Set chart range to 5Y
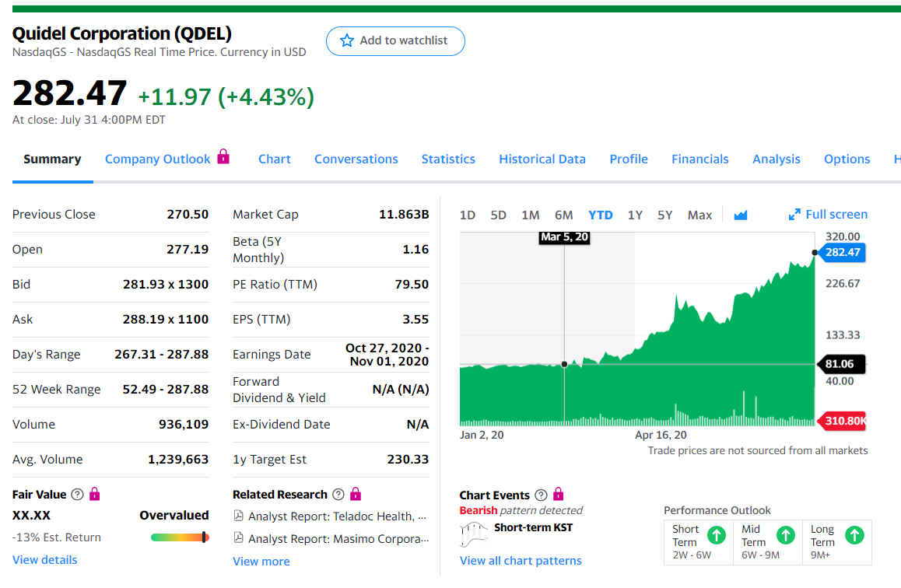 point(664,215)
